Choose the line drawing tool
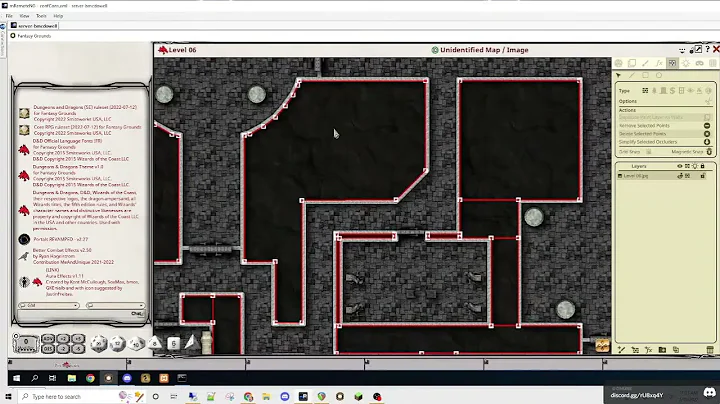This screenshot has width=720, height=404. click(632, 75)
